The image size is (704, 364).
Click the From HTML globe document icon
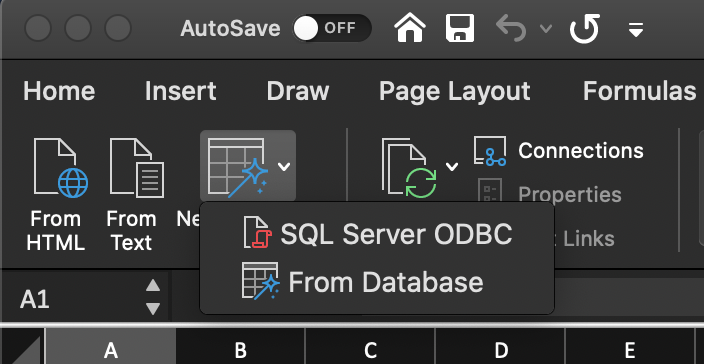61,168
